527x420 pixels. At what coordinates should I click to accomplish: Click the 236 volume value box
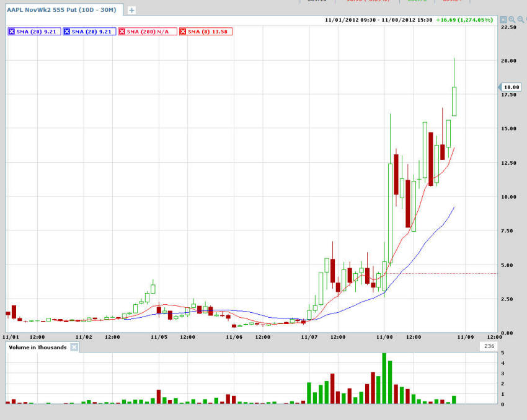coord(489,347)
